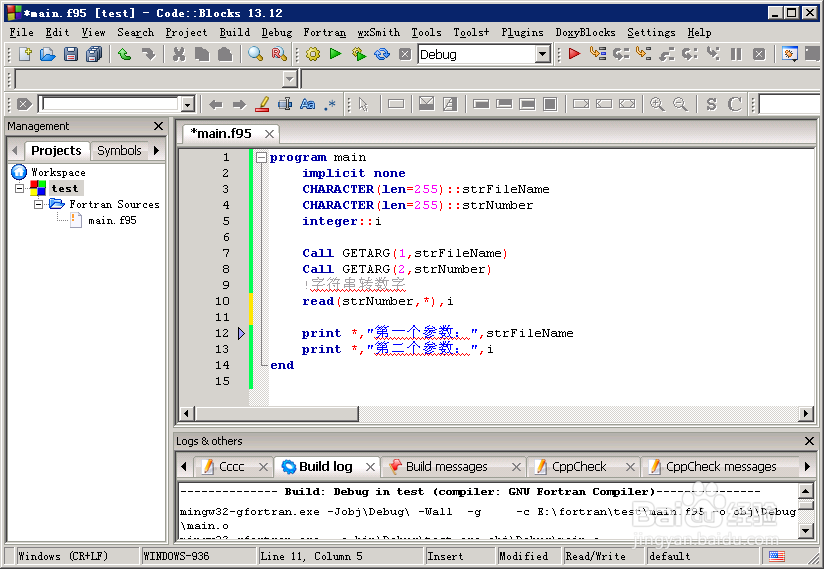Show more log tabs right arrow

click(807, 466)
